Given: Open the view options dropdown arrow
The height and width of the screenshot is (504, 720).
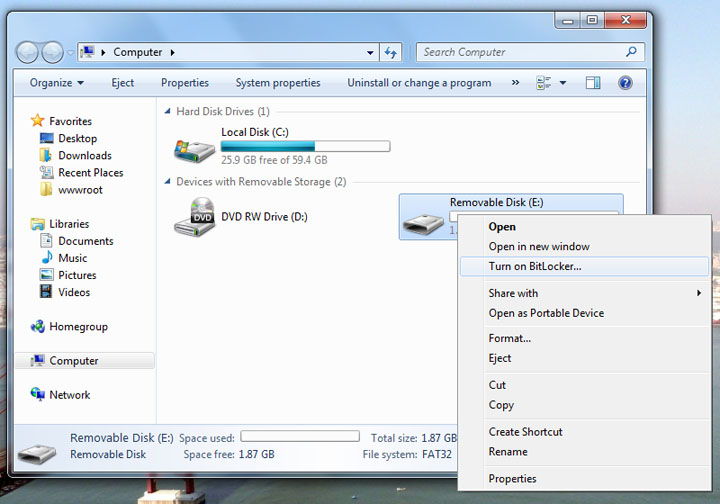Looking at the screenshot, I should coord(563,83).
